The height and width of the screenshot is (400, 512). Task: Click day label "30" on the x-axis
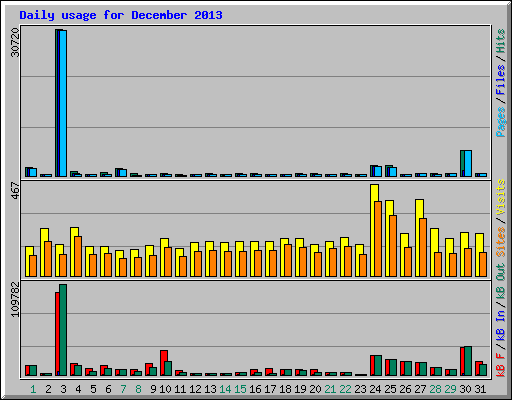coord(465,389)
